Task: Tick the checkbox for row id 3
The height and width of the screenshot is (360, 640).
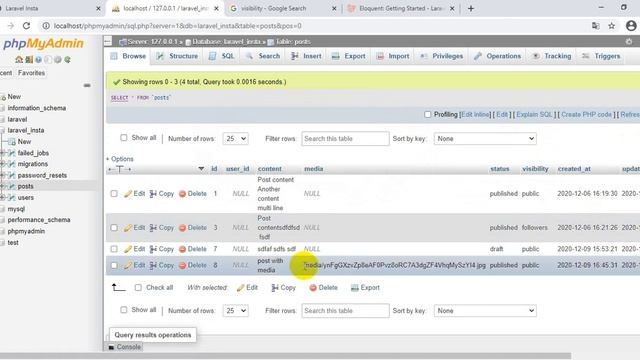Action: pos(114,228)
